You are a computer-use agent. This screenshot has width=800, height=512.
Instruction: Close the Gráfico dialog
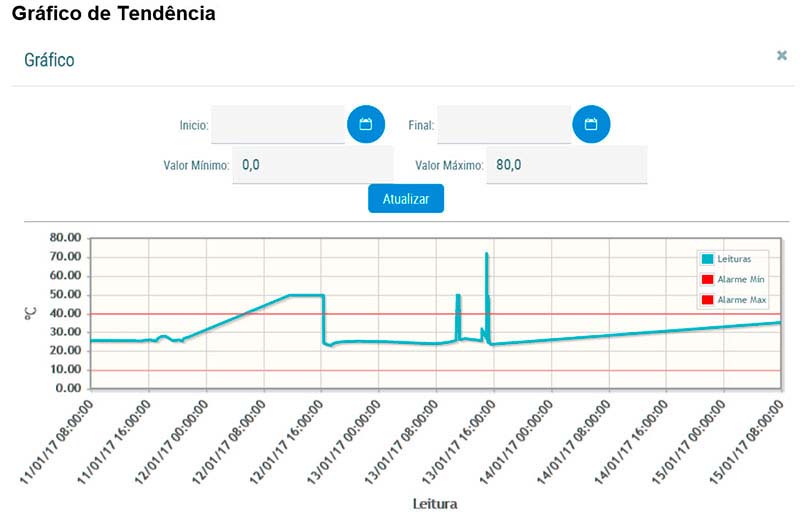pyautogui.click(x=782, y=56)
